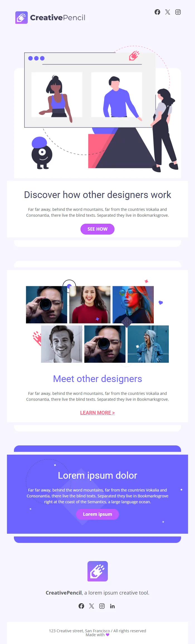
Task: Click the CreativePencil wordmark text in header
Action: 58,18
